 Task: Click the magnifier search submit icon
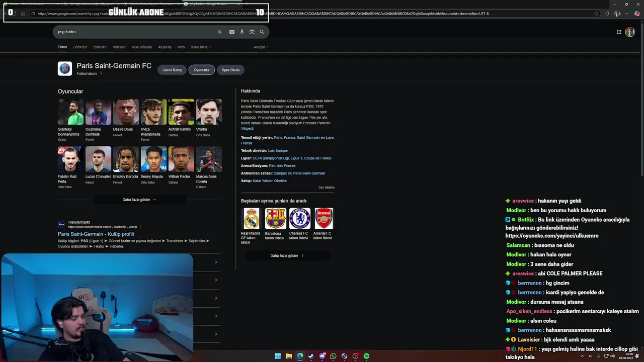[262, 32]
